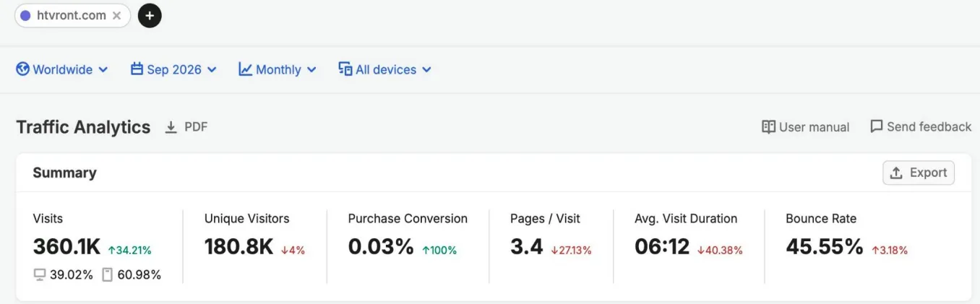
Task: Click the download arrow icon next to PDF
Action: (171, 127)
